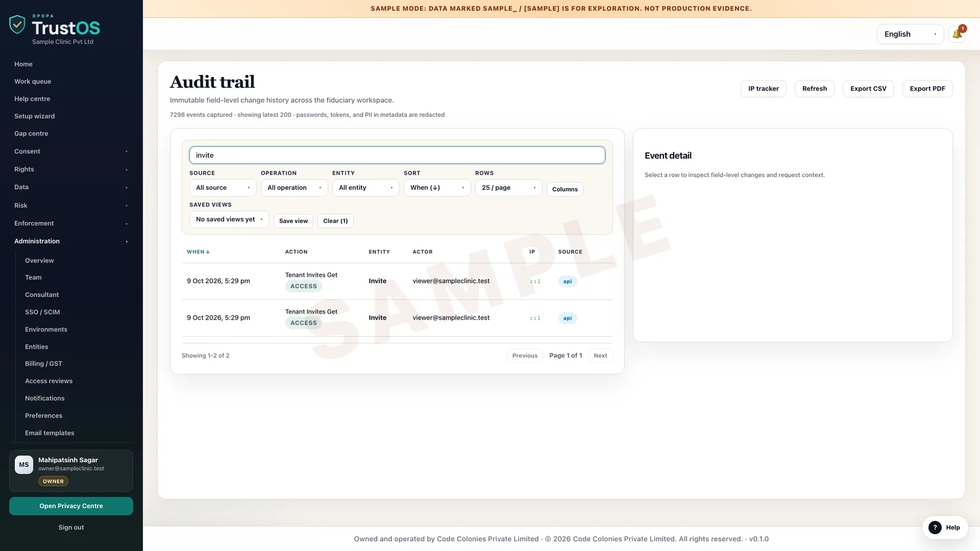The width and height of the screenshot is (980, 551).
Task: Click the MS user avatar
Action: coord(24,465)
